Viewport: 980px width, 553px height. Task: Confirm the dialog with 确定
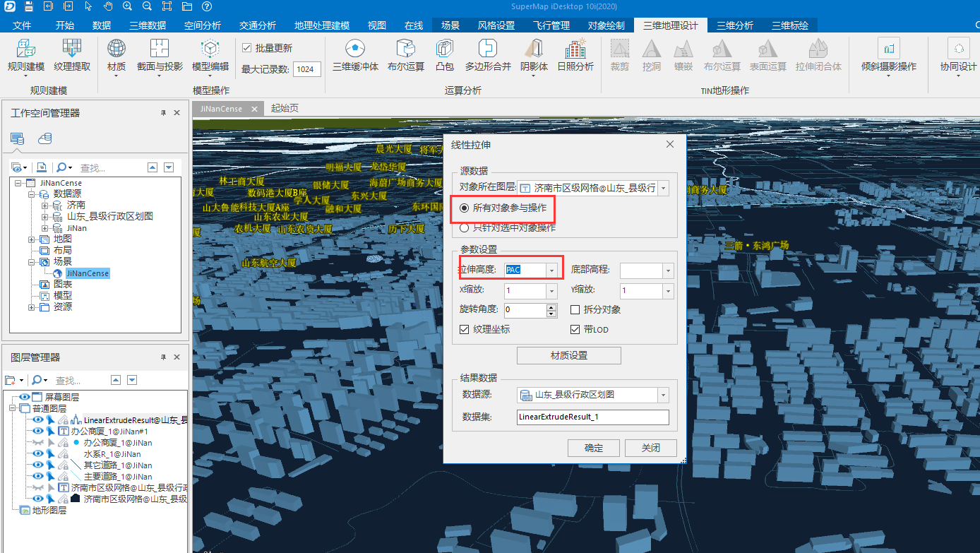(593, 447)
